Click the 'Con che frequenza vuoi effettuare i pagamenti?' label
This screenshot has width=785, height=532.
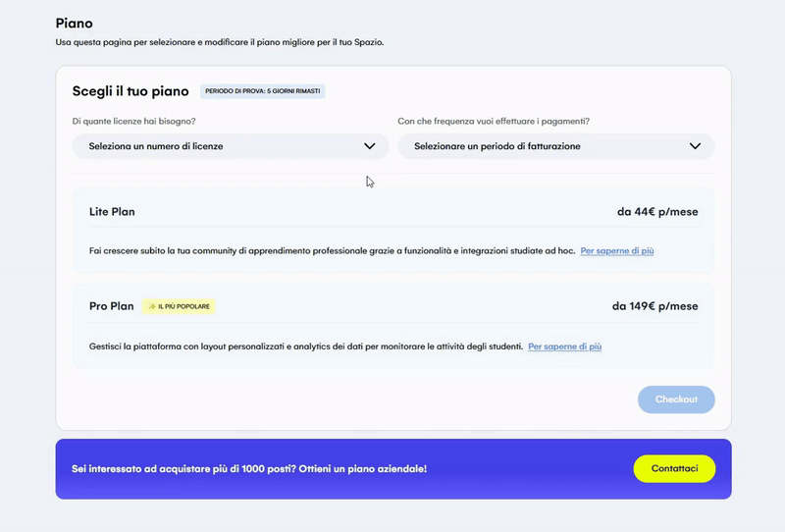494,122
